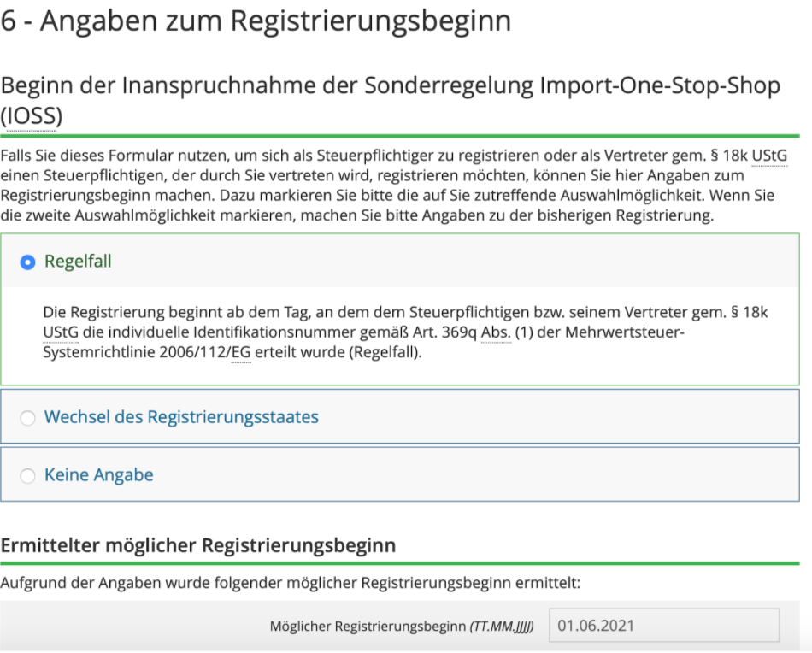The width and height of the screenshot is (812, 653).
Task: Click the abbreviation IOSS in the subheading
Action: (x=32, y=115)
